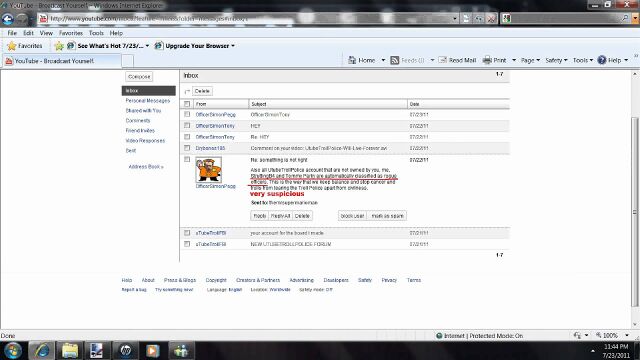Click the search magnifier icon

pyautogui.click(x=625, y=18)
